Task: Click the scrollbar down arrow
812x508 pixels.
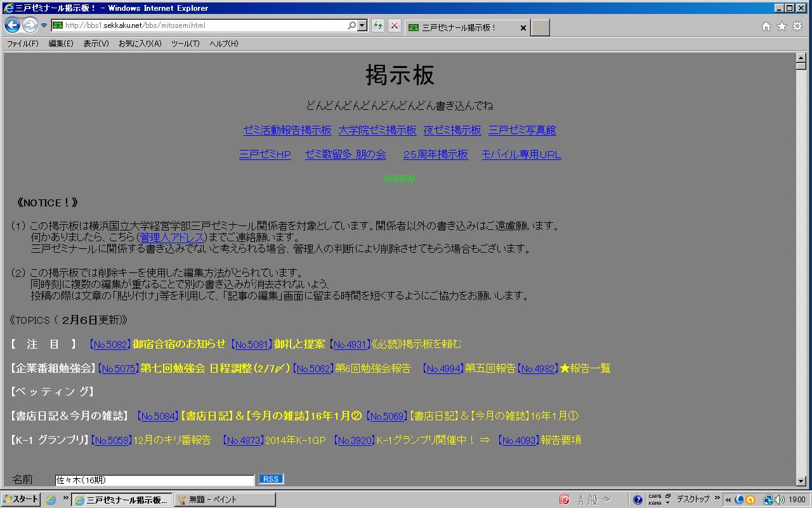Action: click(x=801, y=481)
